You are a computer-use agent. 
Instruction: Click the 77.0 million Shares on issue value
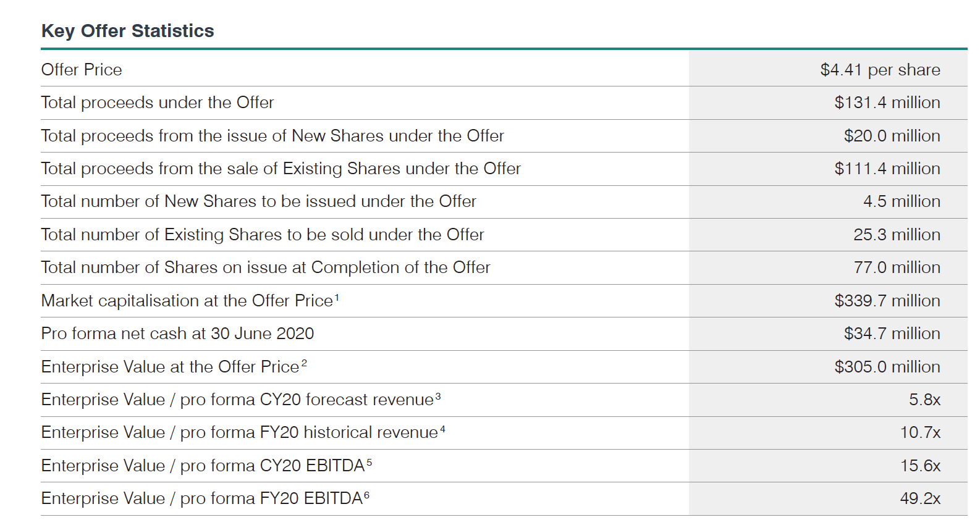897,267
